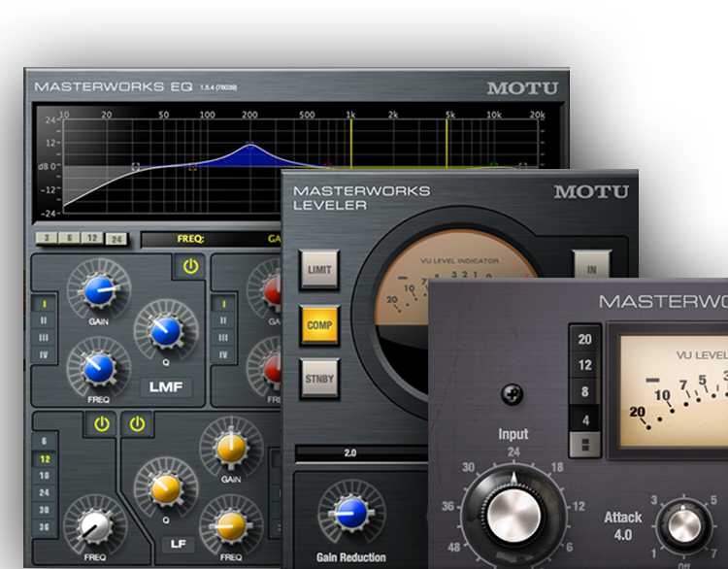Click the white low-cut Freq knob
The image size is (728, 569).
click(x=93, y=525)
